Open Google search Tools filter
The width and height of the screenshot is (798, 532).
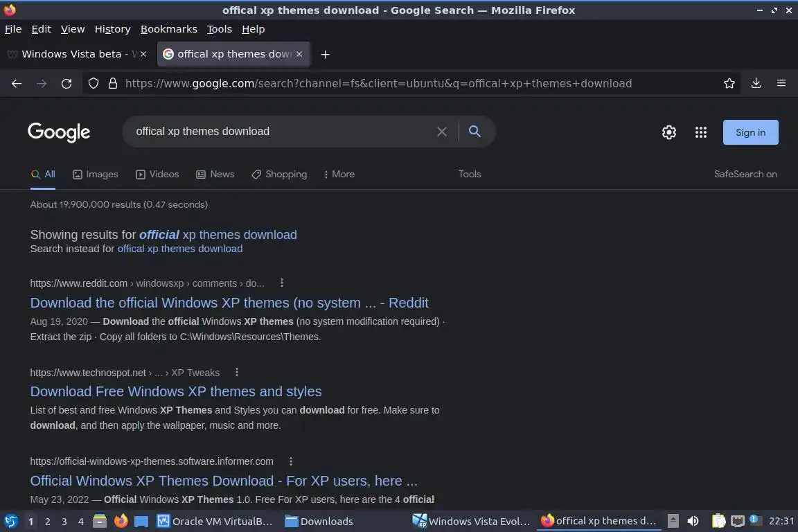pos(470,174)
